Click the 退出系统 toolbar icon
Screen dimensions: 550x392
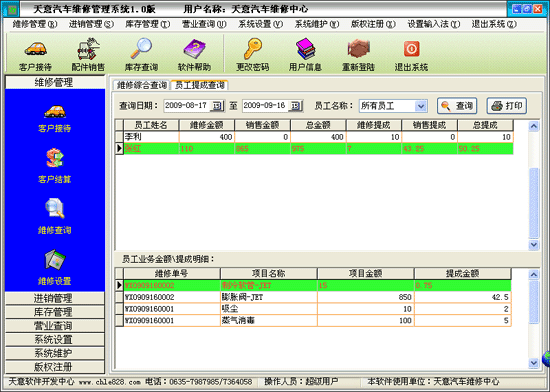411,55
